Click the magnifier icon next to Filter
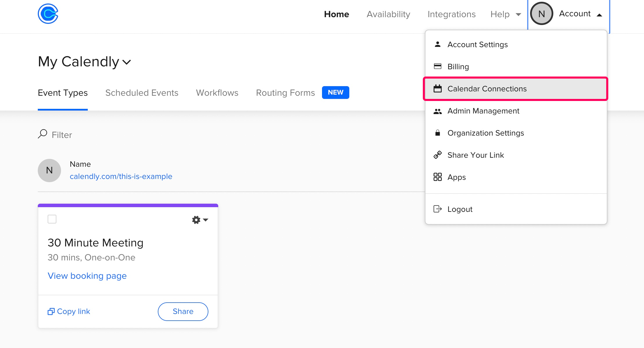The width and height of the screenshot is (644, 348). pyautogui.click(x=42, y=134)
